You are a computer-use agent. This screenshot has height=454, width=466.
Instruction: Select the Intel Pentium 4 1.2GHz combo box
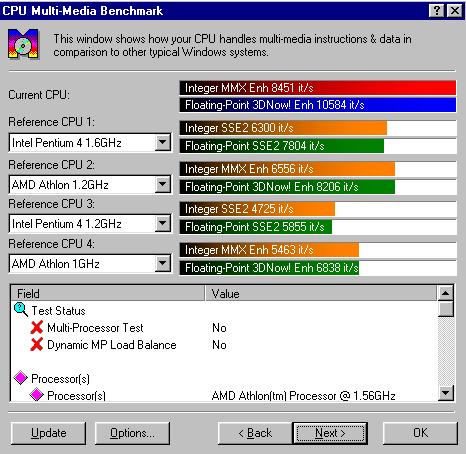[x=90, y=224]
